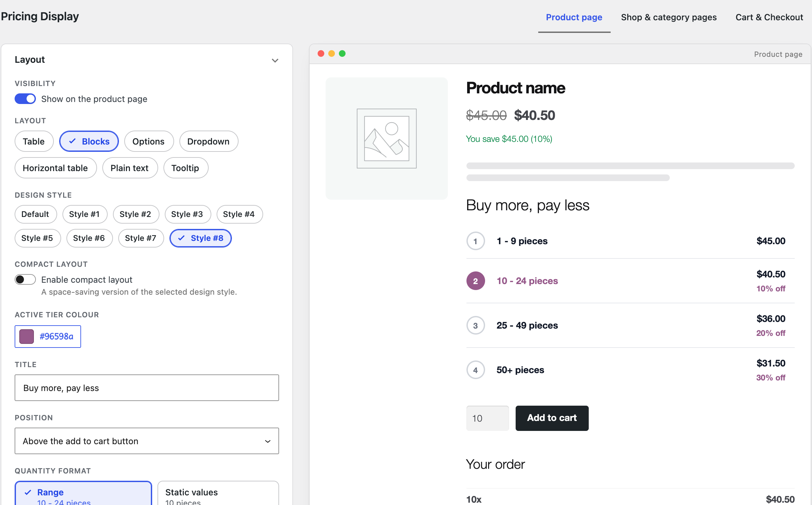Click tier circle number 4
This screenshot has width=812, height=505.
coord(475,370)
